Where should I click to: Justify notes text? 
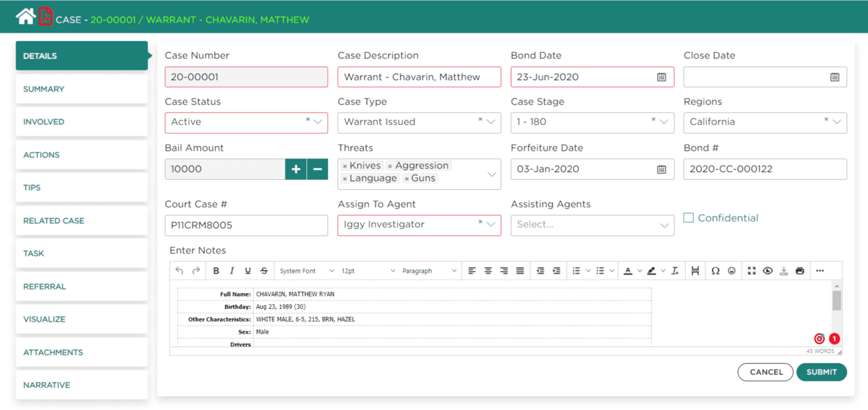click(x=520, y=270)
